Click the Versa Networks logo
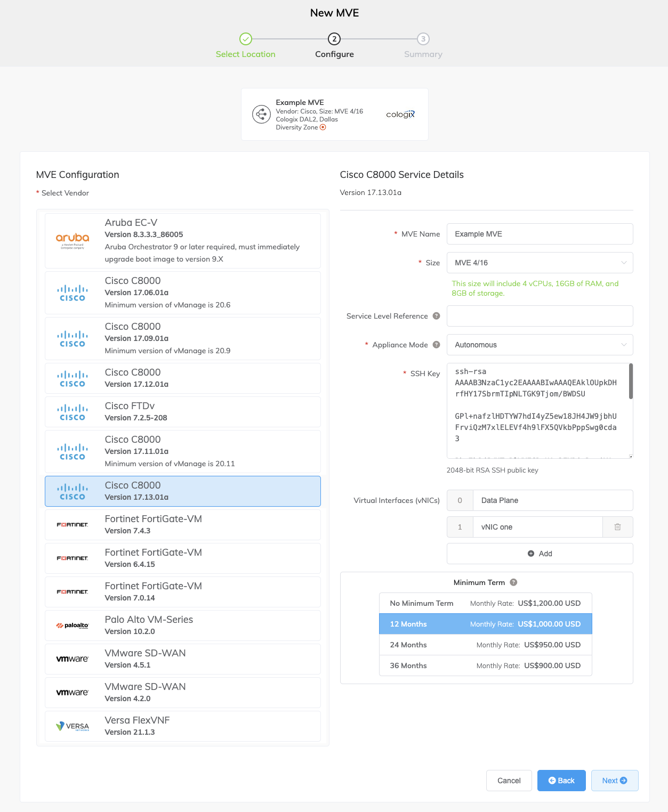Image resolution: width=668 pixels, height=812 pixels. [x=73, y=726]
